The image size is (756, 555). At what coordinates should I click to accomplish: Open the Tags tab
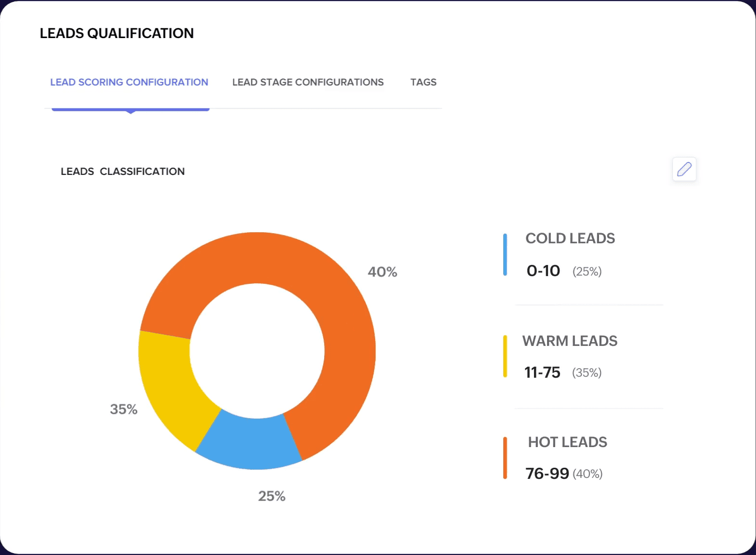coord(423,82)
